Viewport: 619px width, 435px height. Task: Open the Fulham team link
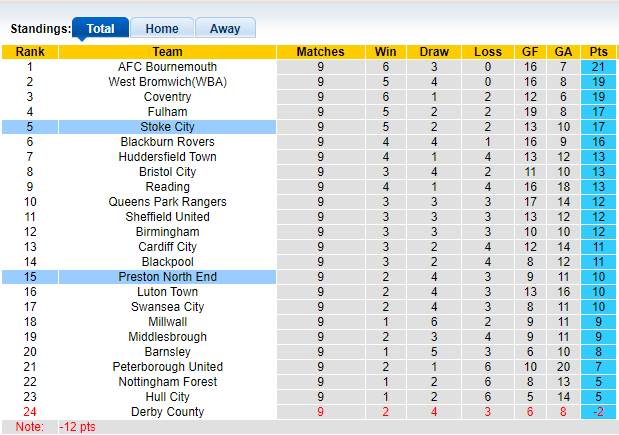[x=167, y=112]
